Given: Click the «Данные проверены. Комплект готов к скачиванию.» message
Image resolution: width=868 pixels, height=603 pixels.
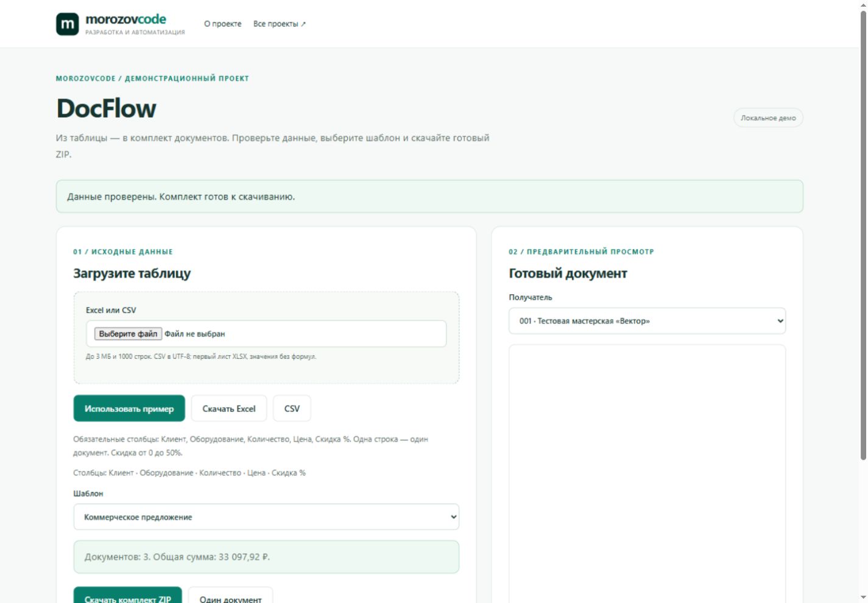Looking at the screenshot, I should 181,197.
